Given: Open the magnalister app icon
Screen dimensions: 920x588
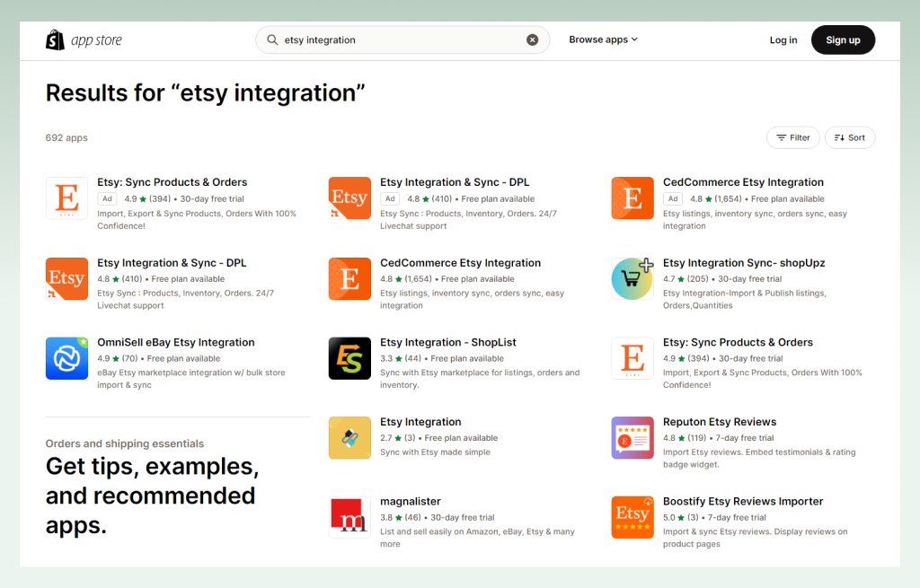Looking at the screenshot, I should click(349, 517).
